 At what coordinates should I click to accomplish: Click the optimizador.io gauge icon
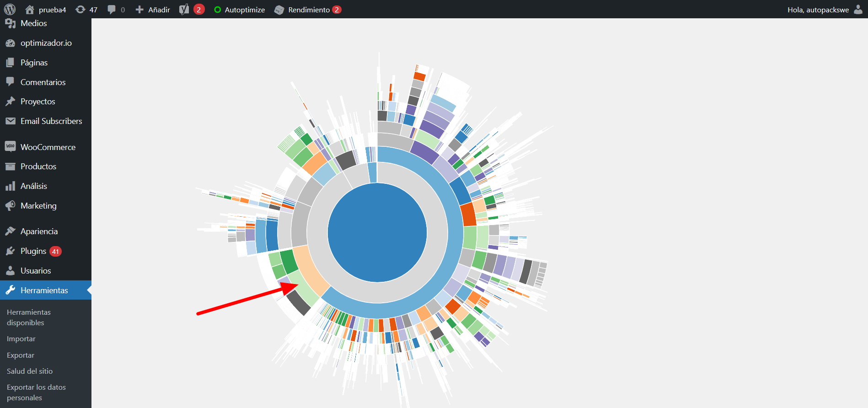click(10, 43)
